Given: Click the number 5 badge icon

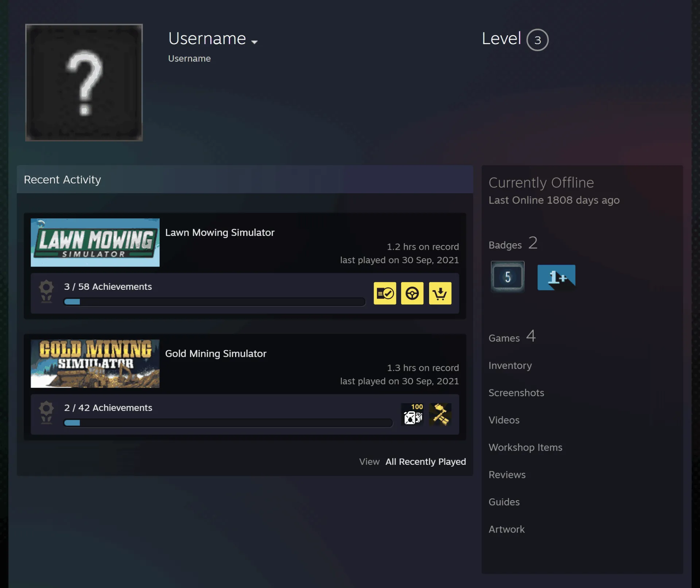Looking at the screenshot, I should coord(507,277).
